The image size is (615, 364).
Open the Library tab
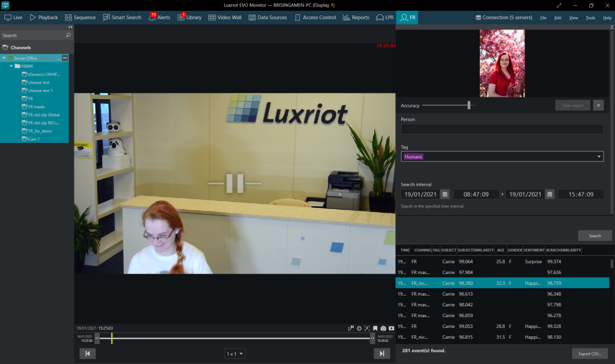(189, 17)
